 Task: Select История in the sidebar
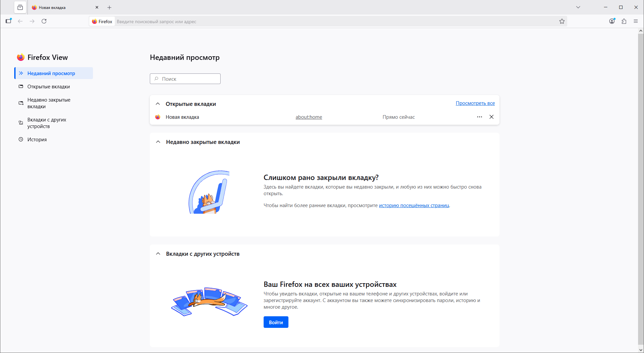coord(37,140)
